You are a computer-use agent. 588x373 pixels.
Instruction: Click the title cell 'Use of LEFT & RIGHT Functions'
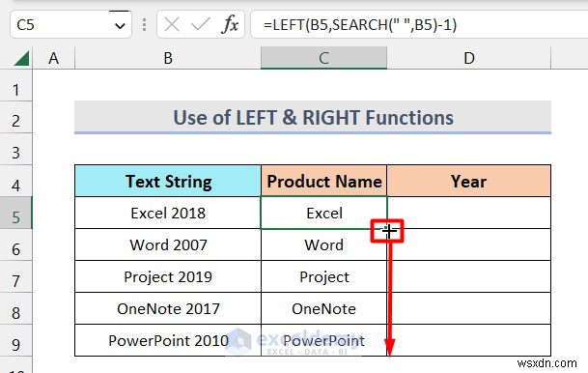[x=313, y=117]
